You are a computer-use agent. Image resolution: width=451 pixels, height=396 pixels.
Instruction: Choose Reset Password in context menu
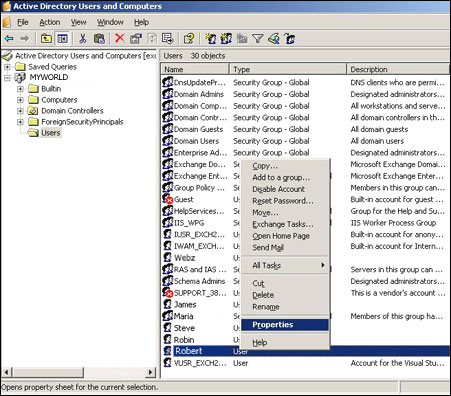click(x=285, y=201)
